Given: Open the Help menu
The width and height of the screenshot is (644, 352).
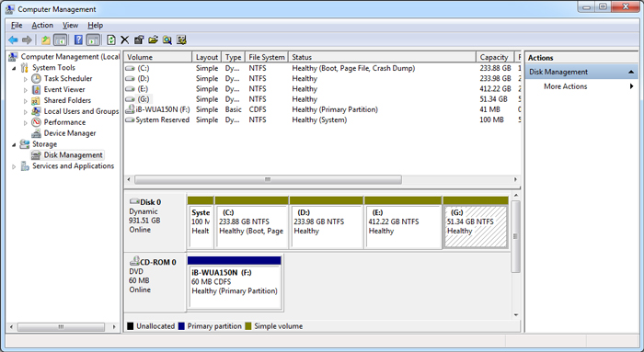Looking at the screenshot, I should click(x=96, y=26).
